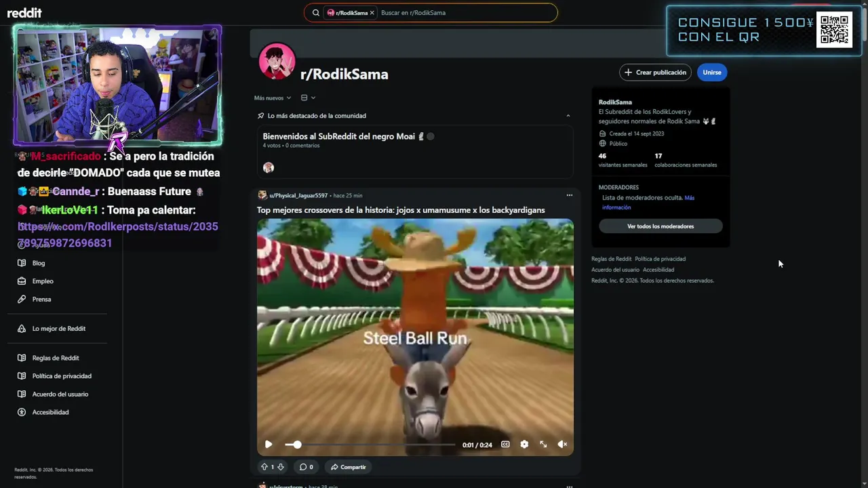
Task: Open Reglas de Reddit footer link on right
Action: click(611, 259)
